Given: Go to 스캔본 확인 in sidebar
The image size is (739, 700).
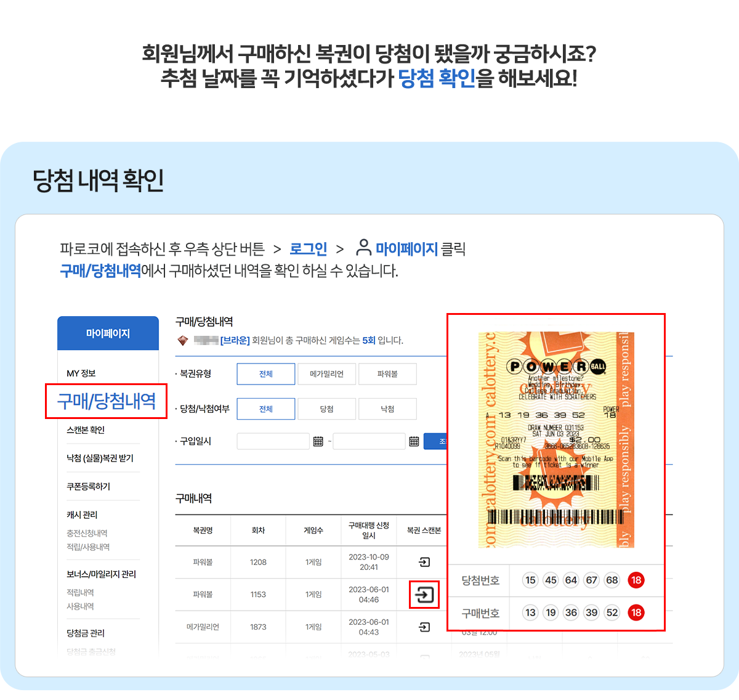Looking at the screenshot, I should point(86,430).
